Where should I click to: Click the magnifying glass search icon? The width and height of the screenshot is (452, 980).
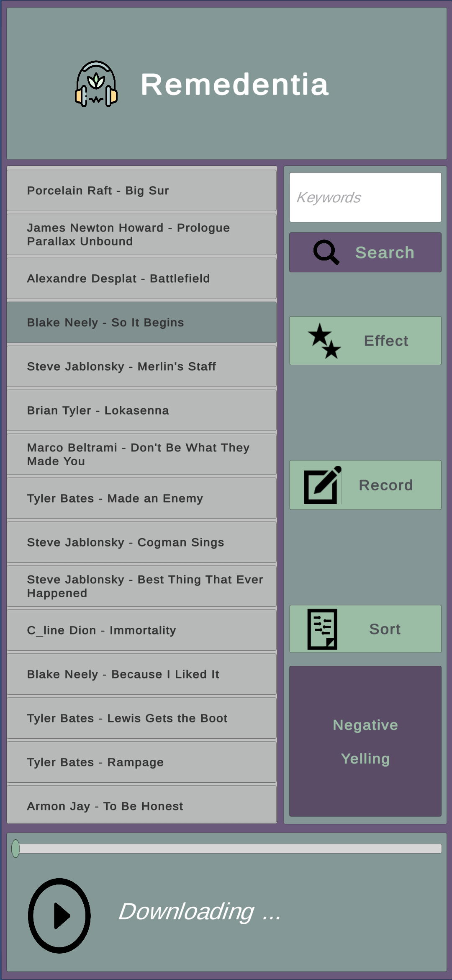click(x=326, y=252)
